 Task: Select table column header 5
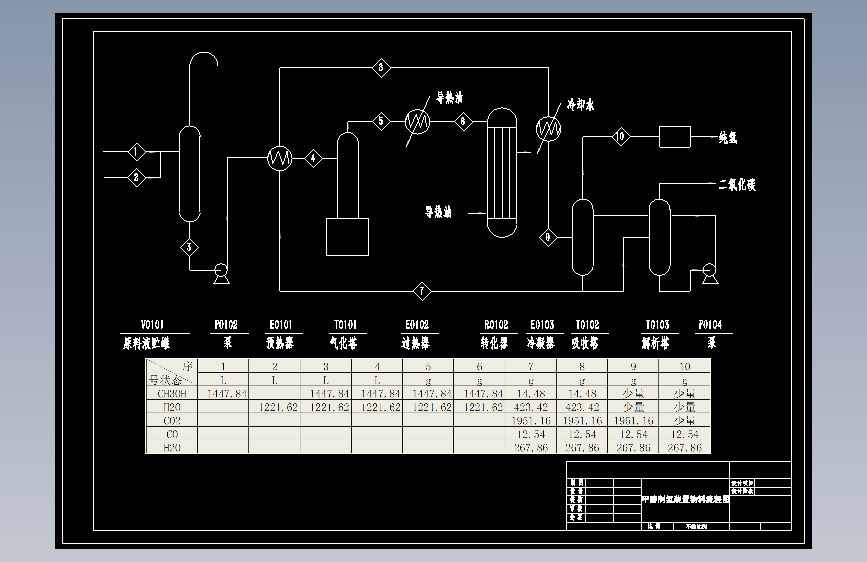click(x=428, y=367)
